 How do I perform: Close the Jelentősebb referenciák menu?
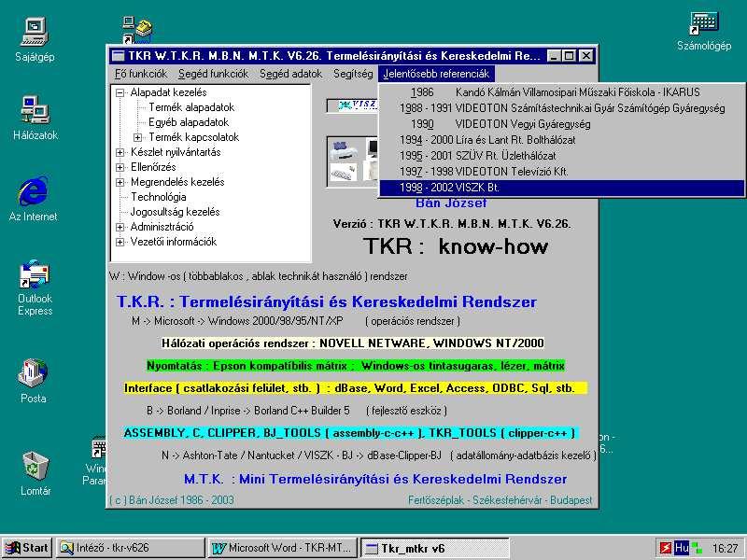pos(436,74)
